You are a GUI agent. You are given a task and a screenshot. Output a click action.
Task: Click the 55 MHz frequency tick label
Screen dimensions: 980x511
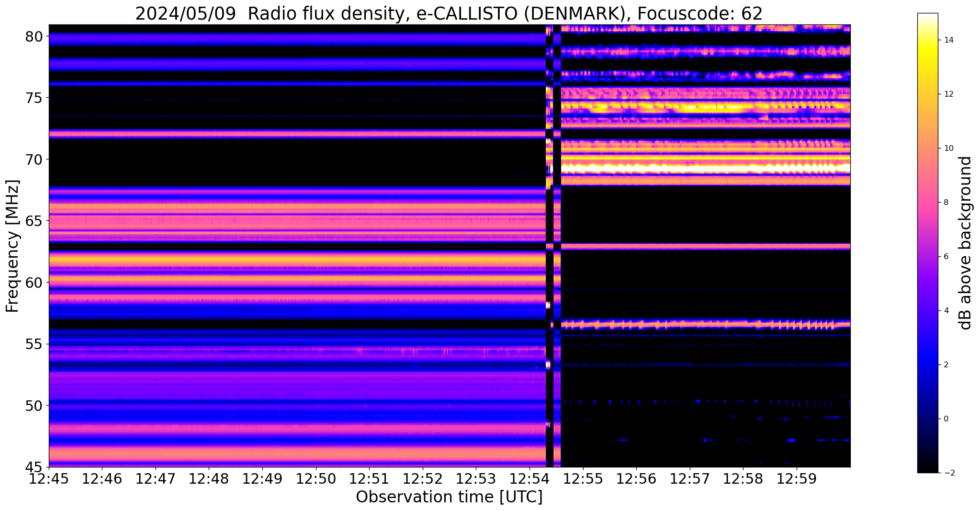[x=34, y=344]
